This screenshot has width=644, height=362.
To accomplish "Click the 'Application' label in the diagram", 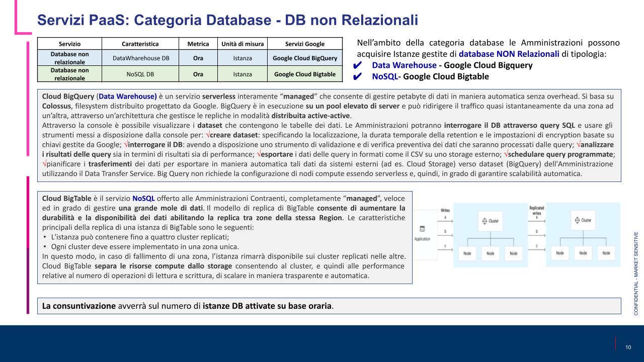I will point(422,239).
